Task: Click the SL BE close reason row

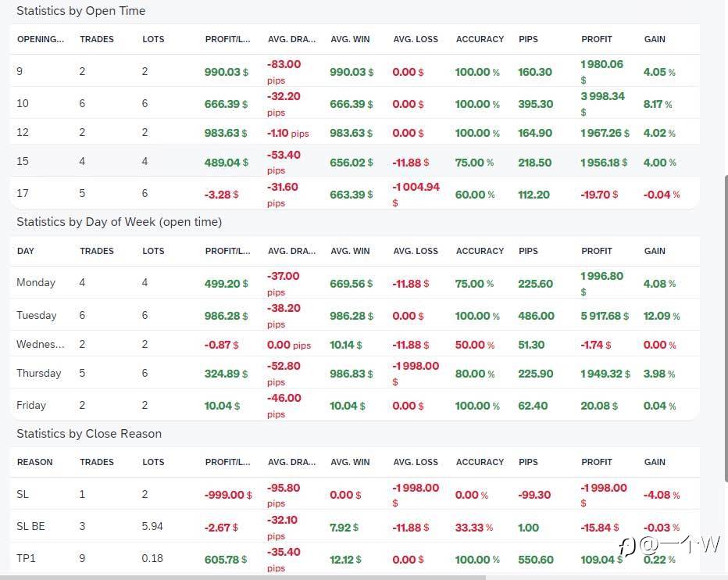Action: point(31,527)
